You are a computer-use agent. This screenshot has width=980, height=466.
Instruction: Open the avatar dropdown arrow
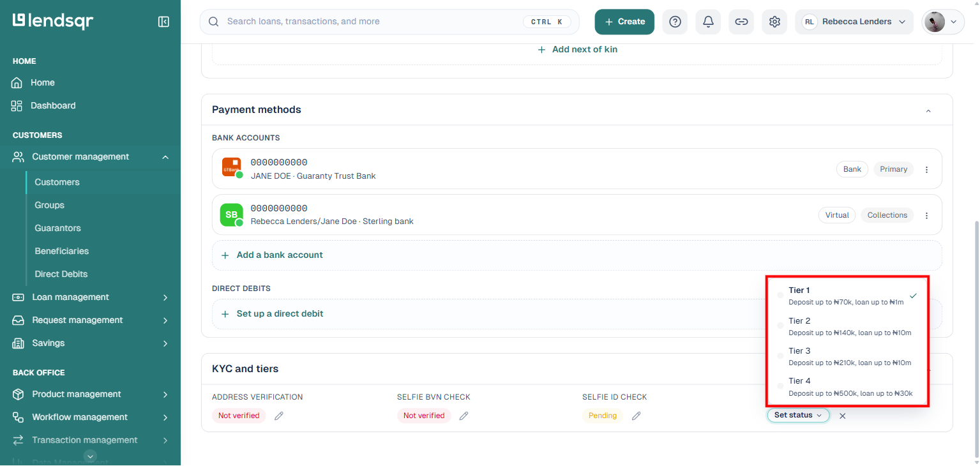[954, 22]
